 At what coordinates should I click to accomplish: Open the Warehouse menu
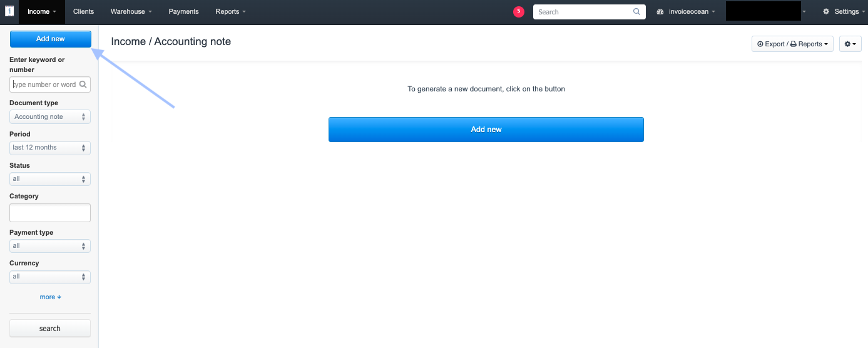(131, 12)
